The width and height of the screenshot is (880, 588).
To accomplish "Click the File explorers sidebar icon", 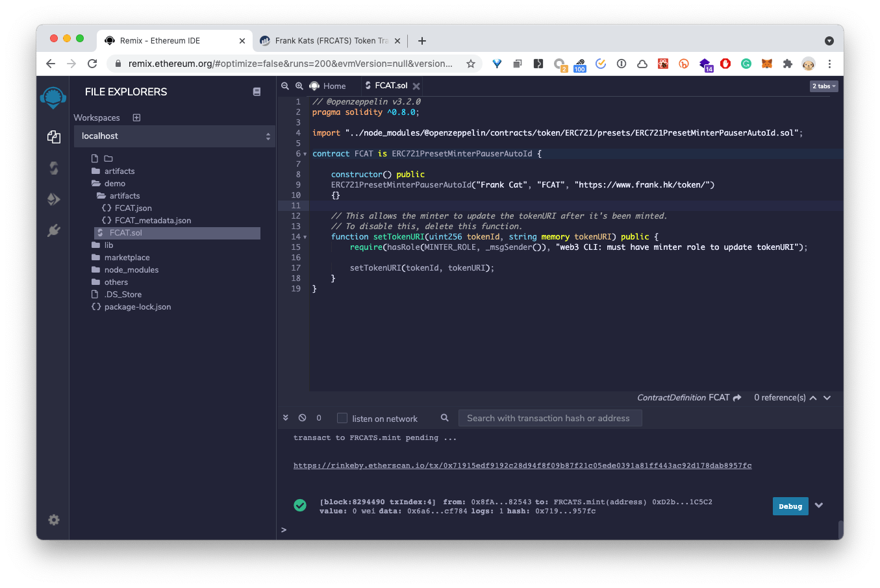I will click(54, 137).
